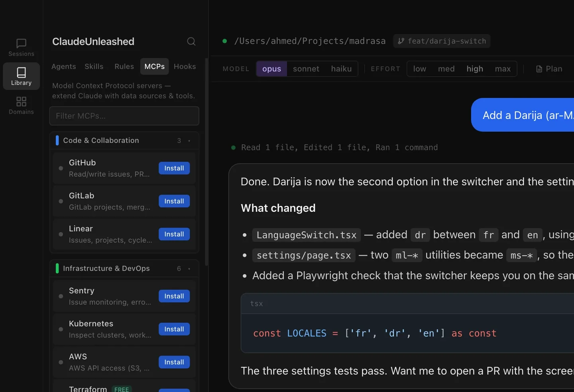Collapse the Infrastructure & DevOps group
The width and height of the screenshot is (574, 392).
(x=124, y=268)
